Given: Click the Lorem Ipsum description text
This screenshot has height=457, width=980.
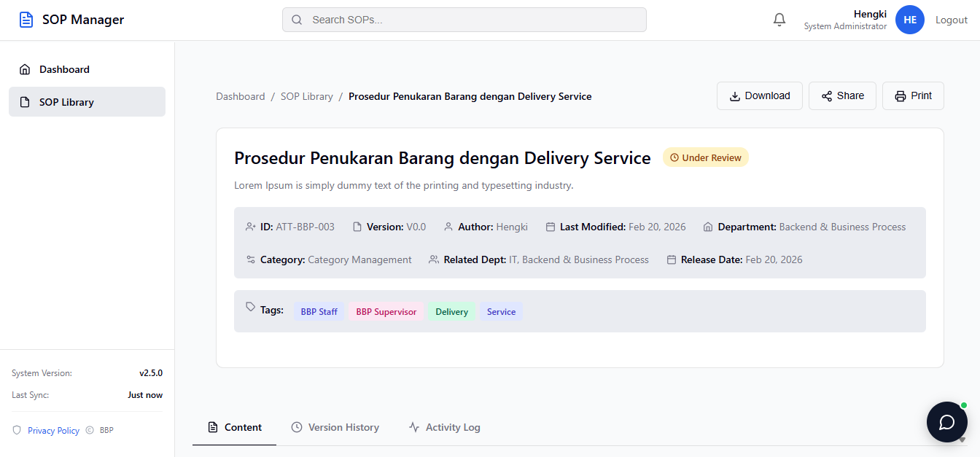Looking at the screenshot, I should (404, 185).
